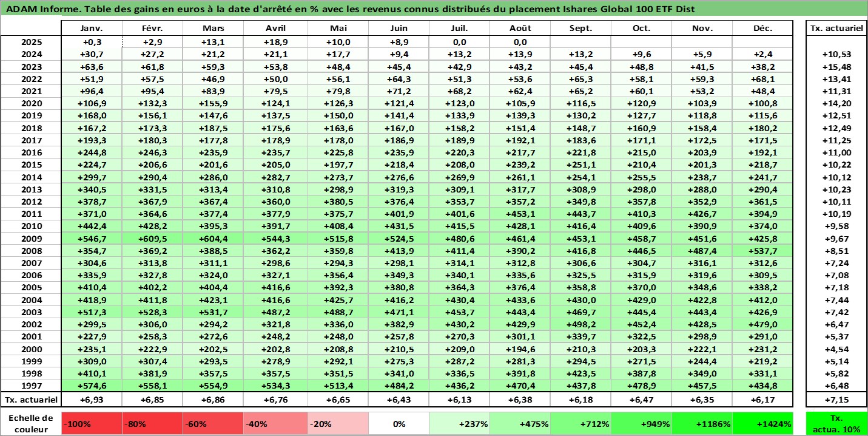Click the 1997 year row label
The height and width of the screenshot is (436, 868).
tap(31, 386)
